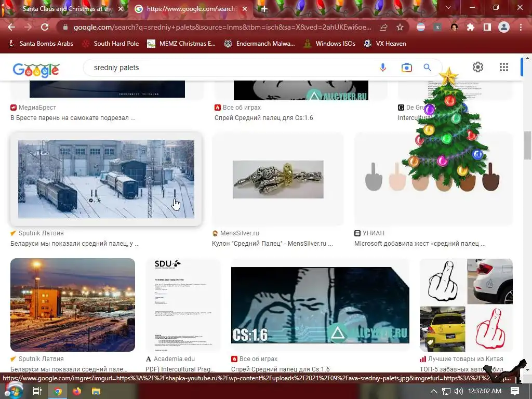532x399 pixels.
Task: Open the silver finger pendant image
Action: click(278, 179)
